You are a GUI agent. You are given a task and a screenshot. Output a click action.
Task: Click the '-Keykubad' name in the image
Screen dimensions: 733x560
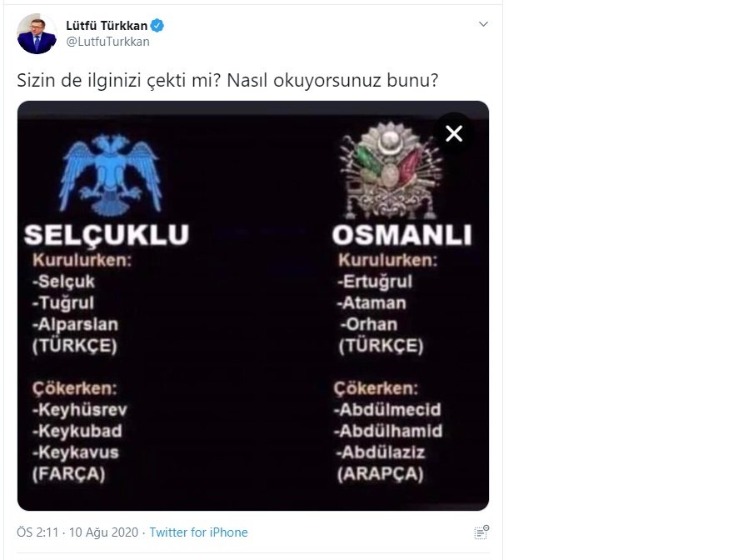click(77, 432)
